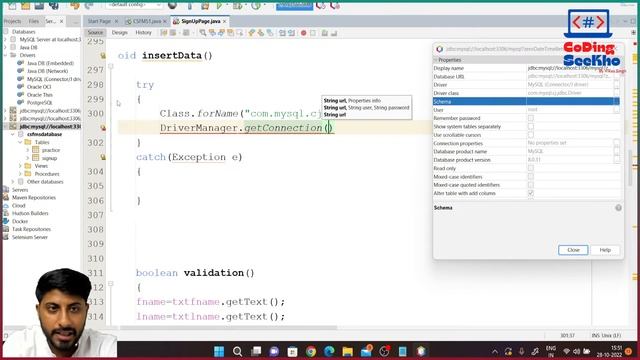Toggle Mixed-case quoted identifiers checkbox

tap(531, 184)
